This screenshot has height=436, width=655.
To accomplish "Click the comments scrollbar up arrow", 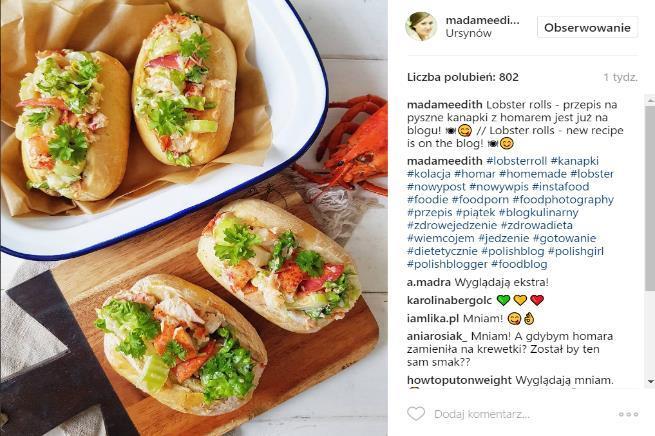I will [x=650, y=100].
